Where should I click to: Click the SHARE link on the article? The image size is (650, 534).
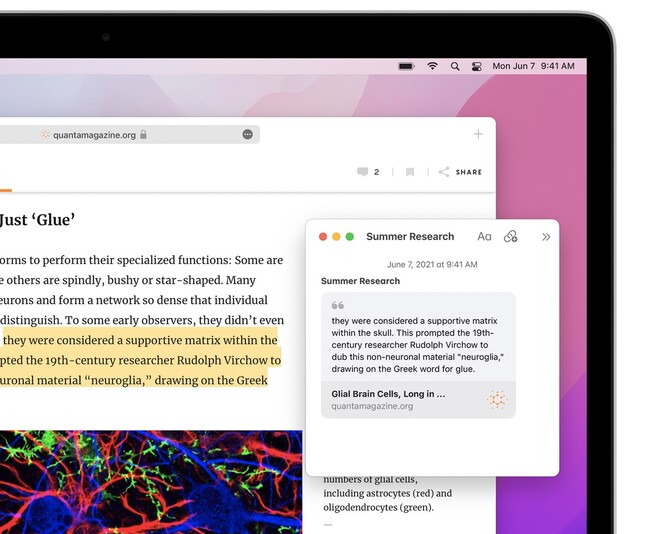(468, 172)
